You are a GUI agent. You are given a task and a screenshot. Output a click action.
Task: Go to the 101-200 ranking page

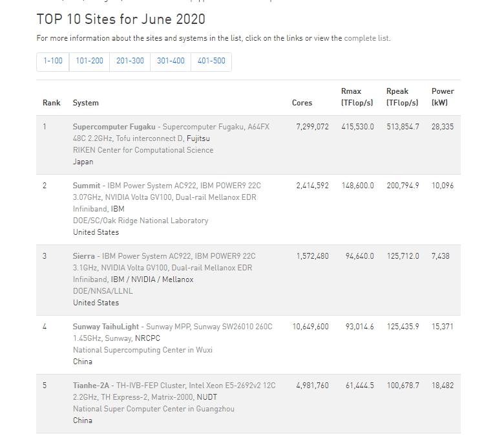(89, 61)
